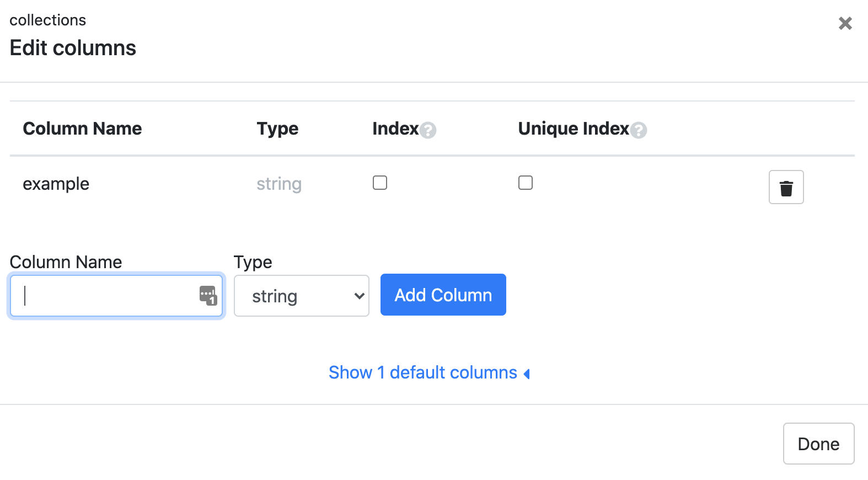This screenshot has width=868, height=480.
Task: Enable Unique Index for example column
Action: [526, 183]
